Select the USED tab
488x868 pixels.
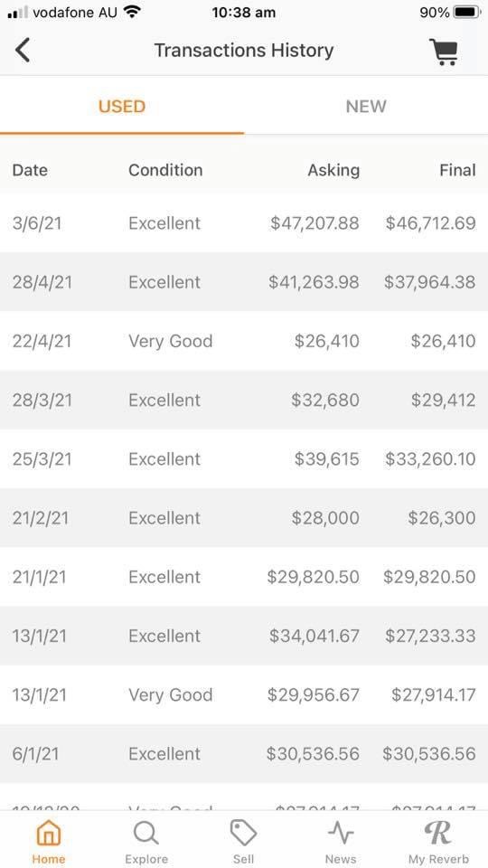[x=122, y=107]
